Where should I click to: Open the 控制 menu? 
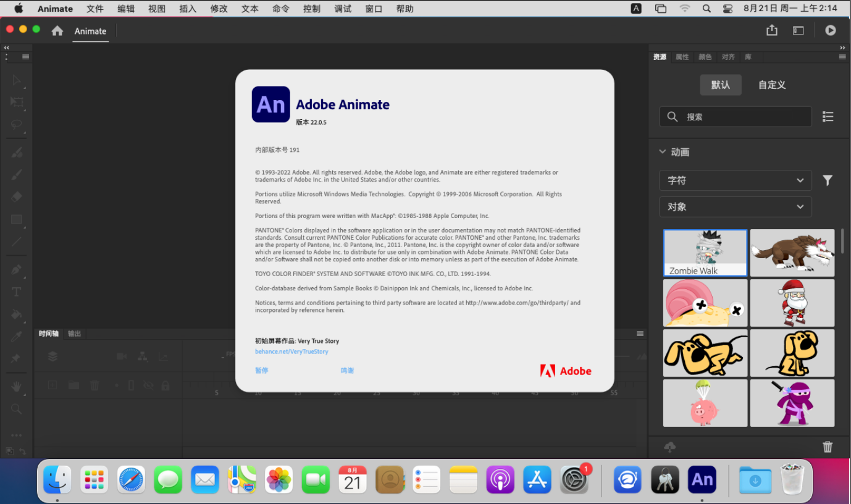point(312,9)
